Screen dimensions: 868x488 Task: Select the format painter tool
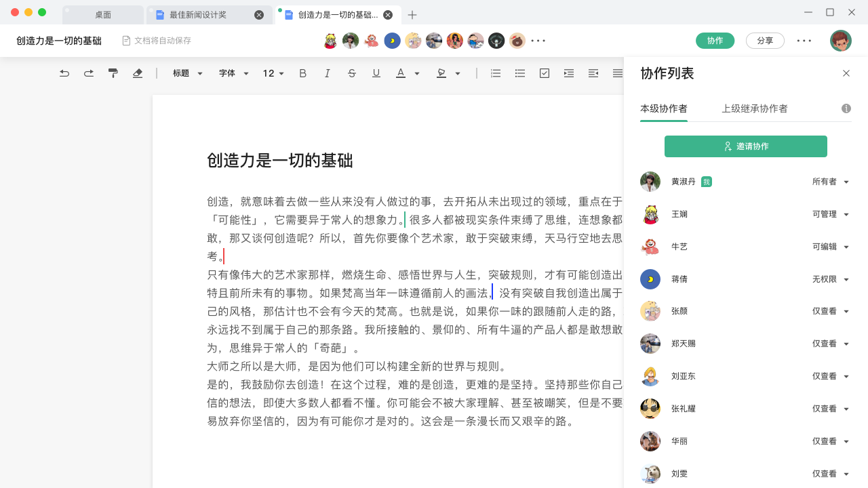click(113, 73)
